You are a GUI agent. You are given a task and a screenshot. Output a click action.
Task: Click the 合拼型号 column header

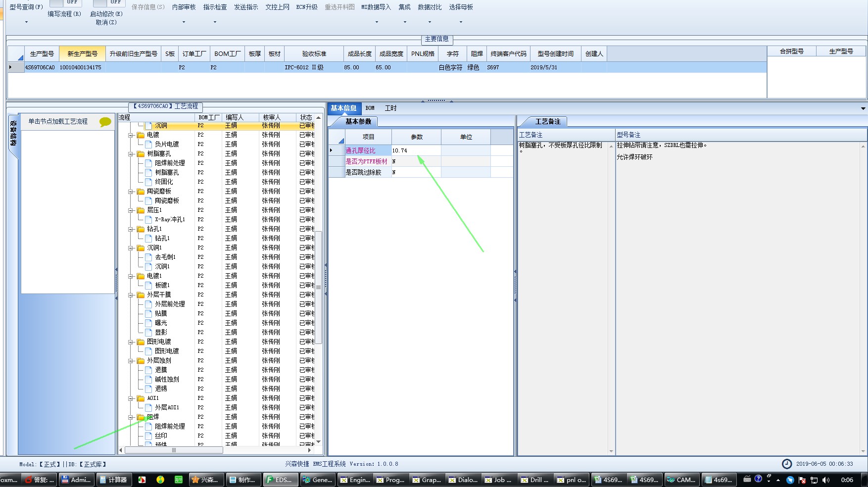791,51
